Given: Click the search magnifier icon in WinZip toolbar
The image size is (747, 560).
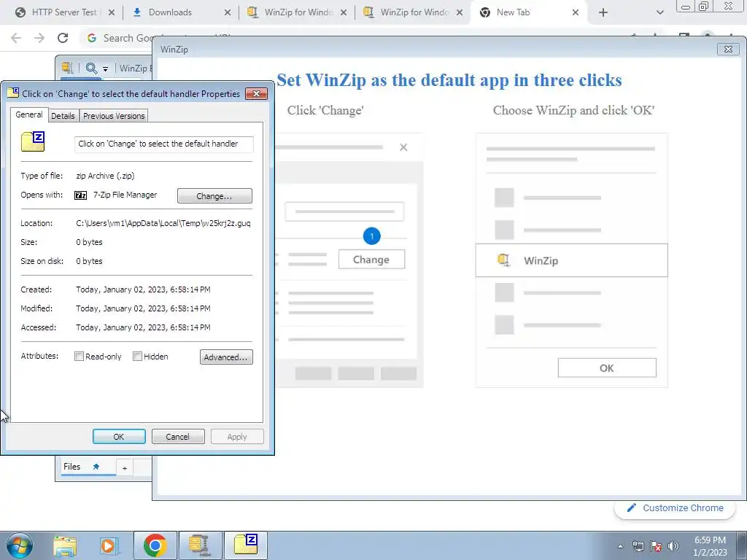Looking at the screenshot, I should tap(91, 68).
